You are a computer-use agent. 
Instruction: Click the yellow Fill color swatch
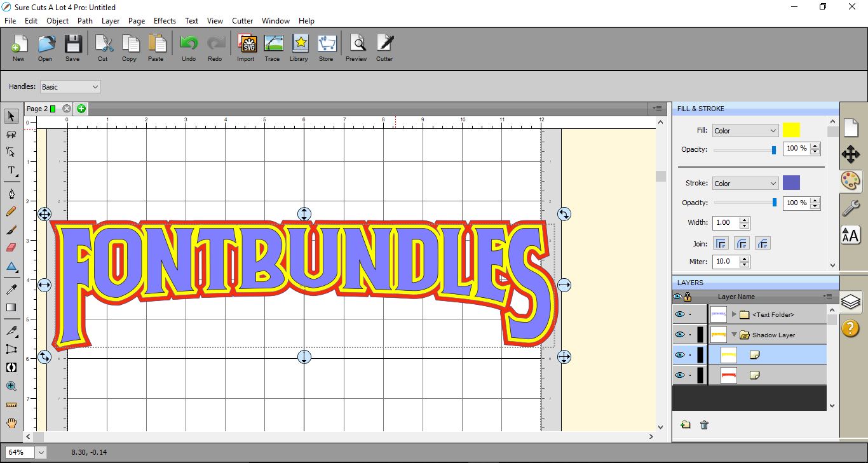(x=791, y=130)
